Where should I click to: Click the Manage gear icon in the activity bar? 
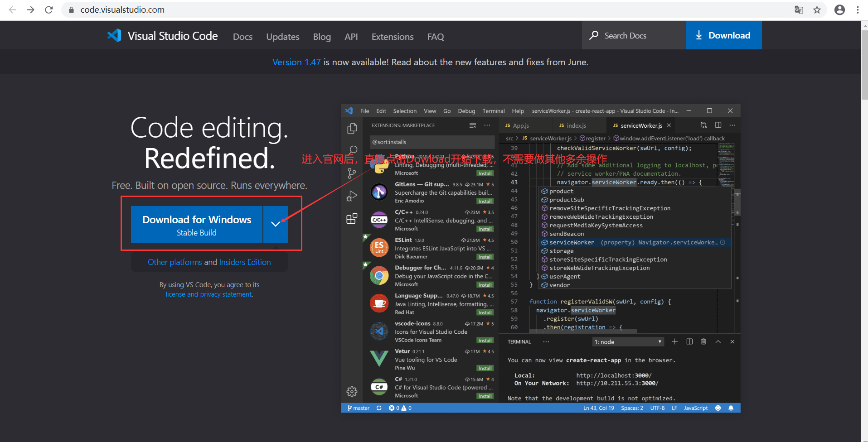point(352,392)
